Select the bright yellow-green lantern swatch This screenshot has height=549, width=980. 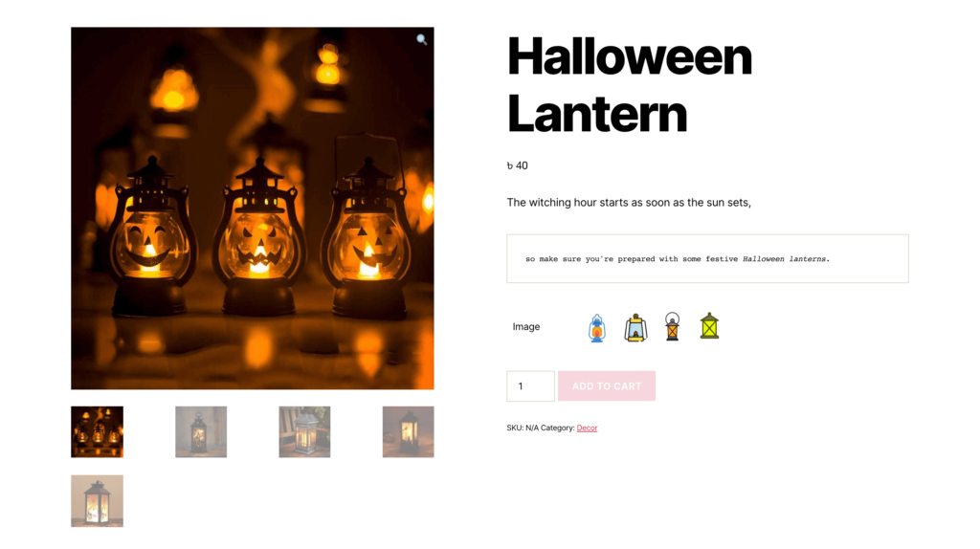(x=709, y=326)
